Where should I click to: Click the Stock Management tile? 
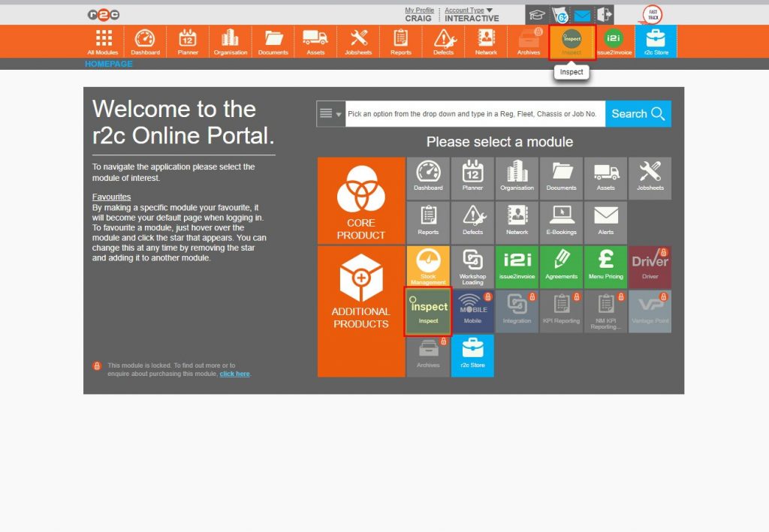coord(427,266)
